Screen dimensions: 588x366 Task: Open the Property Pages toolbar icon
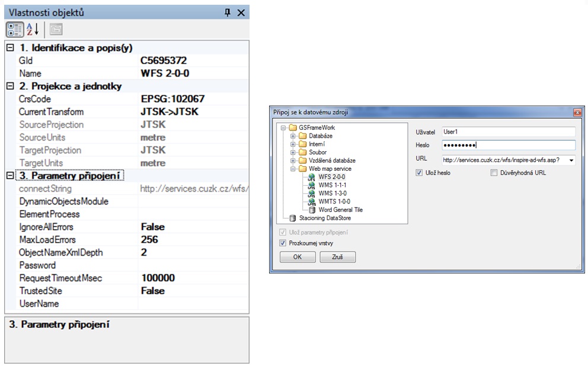pos(56,30)
